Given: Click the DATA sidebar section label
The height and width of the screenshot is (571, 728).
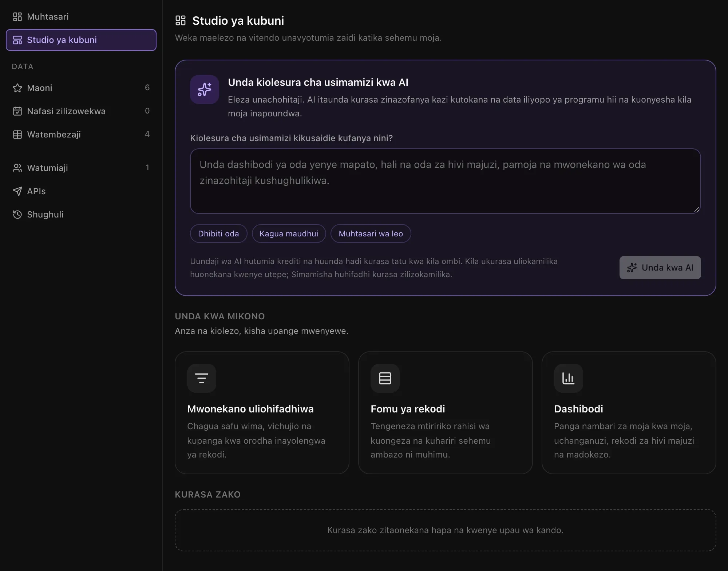Looking at the screenshot, I should [x=23, y=67].
